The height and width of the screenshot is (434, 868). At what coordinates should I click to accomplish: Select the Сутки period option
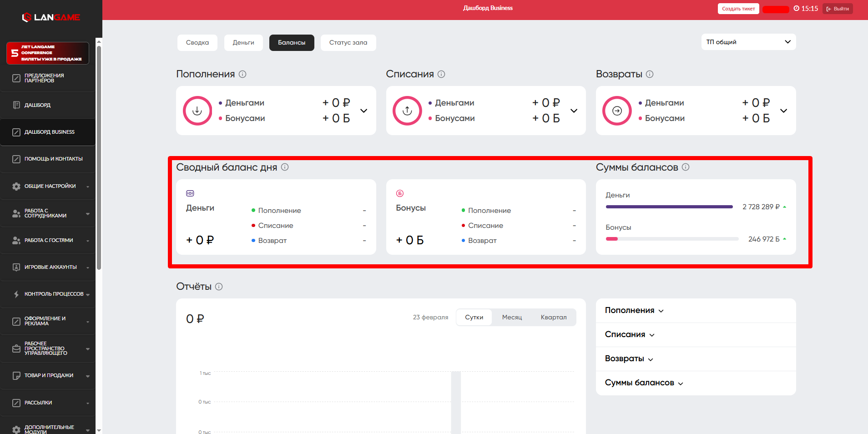click(x=474, y=317)
